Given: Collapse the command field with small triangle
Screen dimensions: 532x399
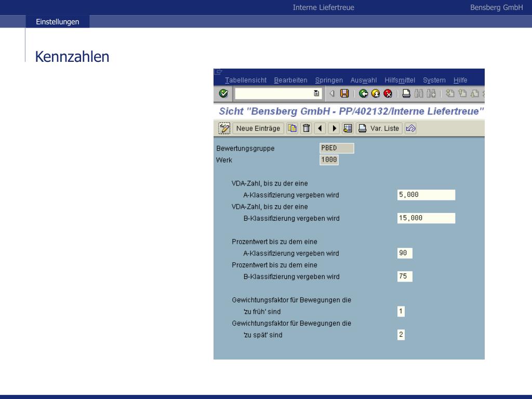Looking at the screenshot, I should (332, 94).
